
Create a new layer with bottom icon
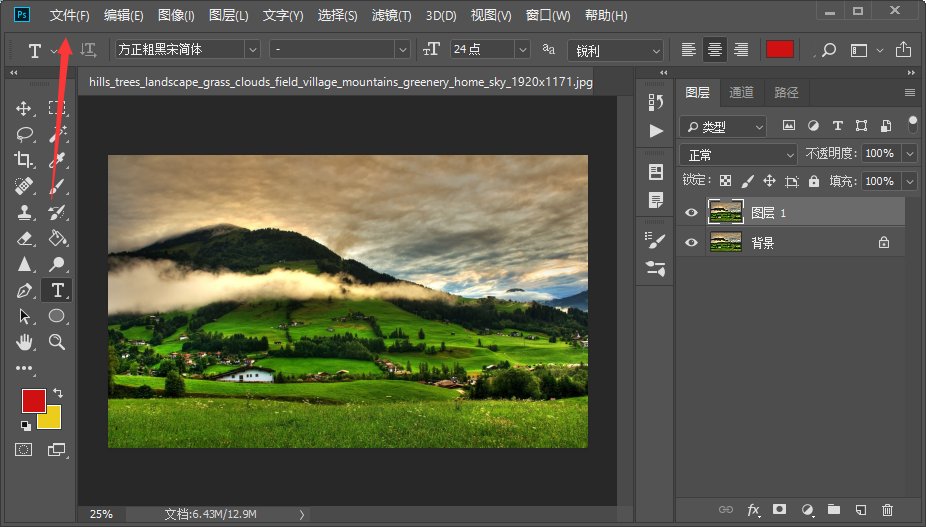click(x=860, y=510)
